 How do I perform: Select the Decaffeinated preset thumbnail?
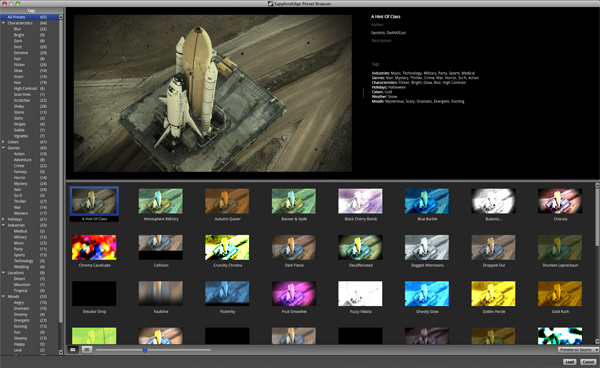pos(360,248)
